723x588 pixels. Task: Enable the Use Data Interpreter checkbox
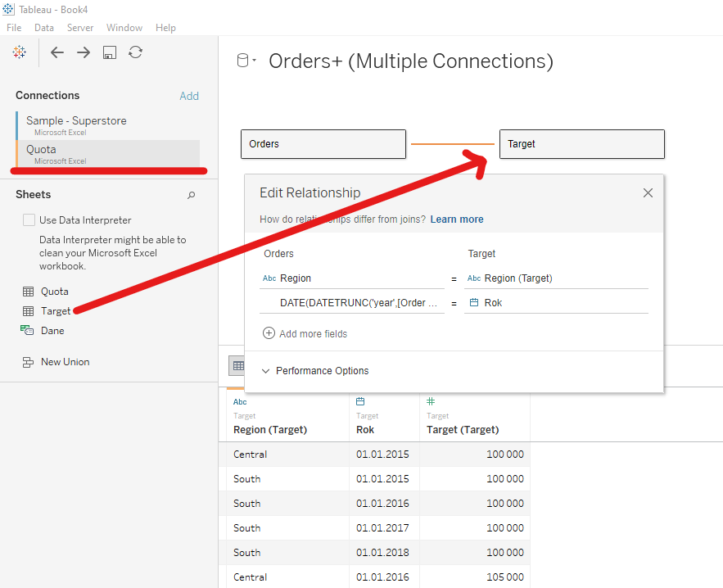point(29,219)
